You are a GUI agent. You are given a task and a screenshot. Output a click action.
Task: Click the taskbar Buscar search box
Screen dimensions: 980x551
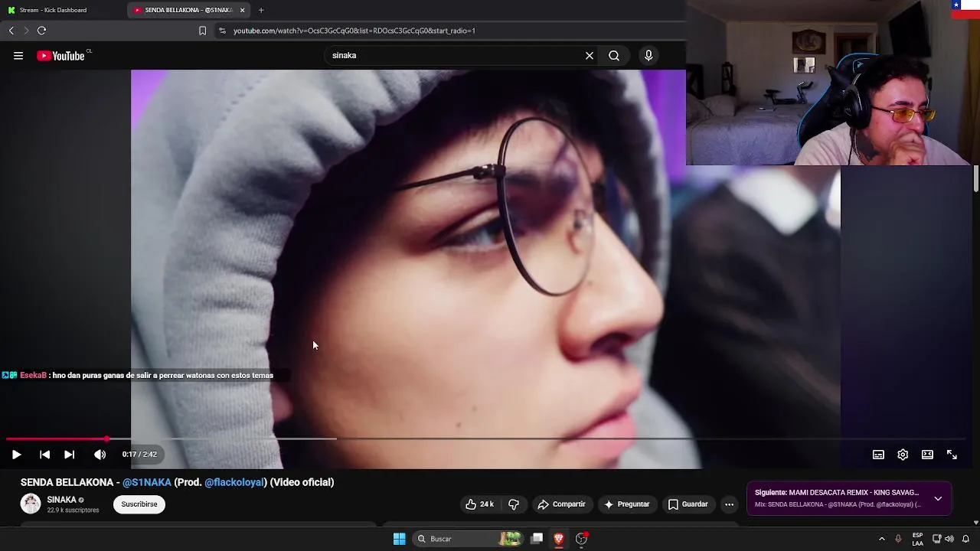469,539
